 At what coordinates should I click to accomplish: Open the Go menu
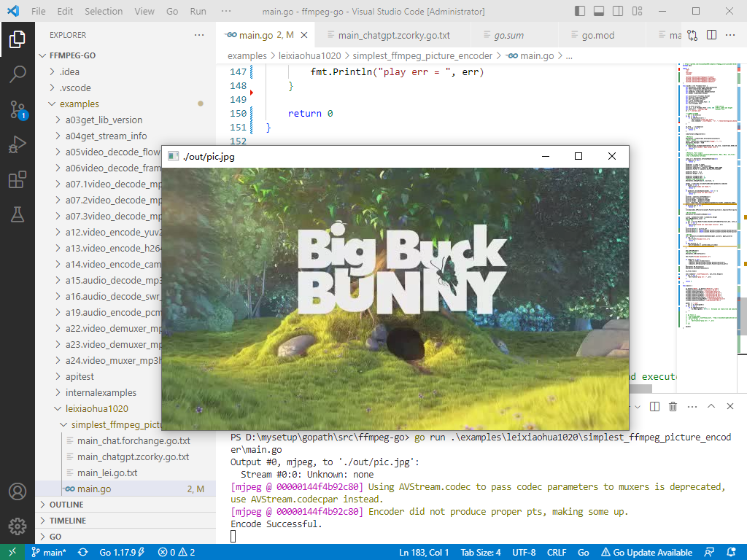pyautogui.click(x=172, y=11)
